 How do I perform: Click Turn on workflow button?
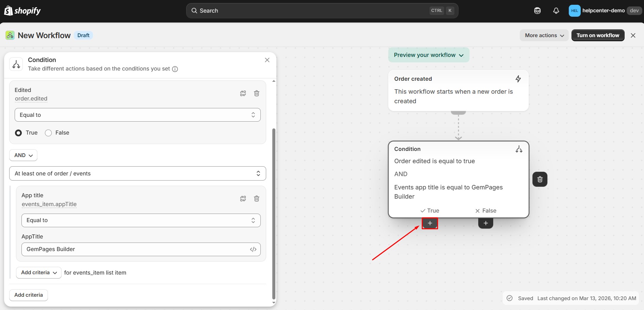click(598, 35)
